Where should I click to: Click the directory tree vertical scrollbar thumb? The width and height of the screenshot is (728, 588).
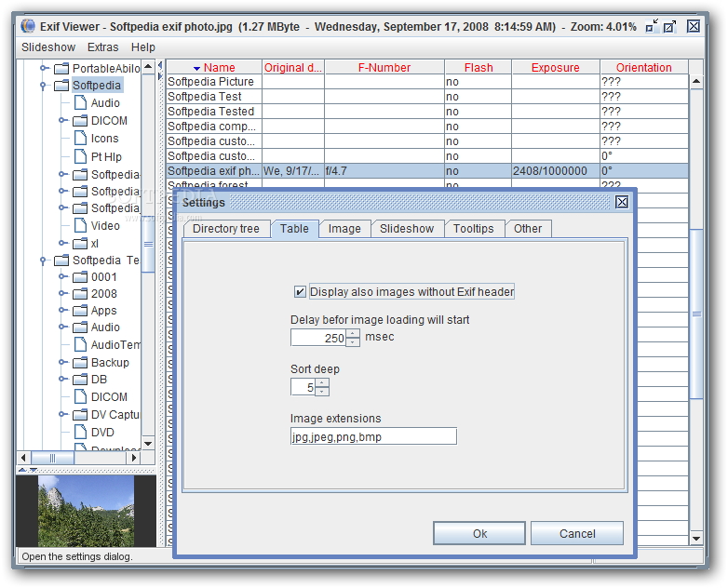pos(148,244)
